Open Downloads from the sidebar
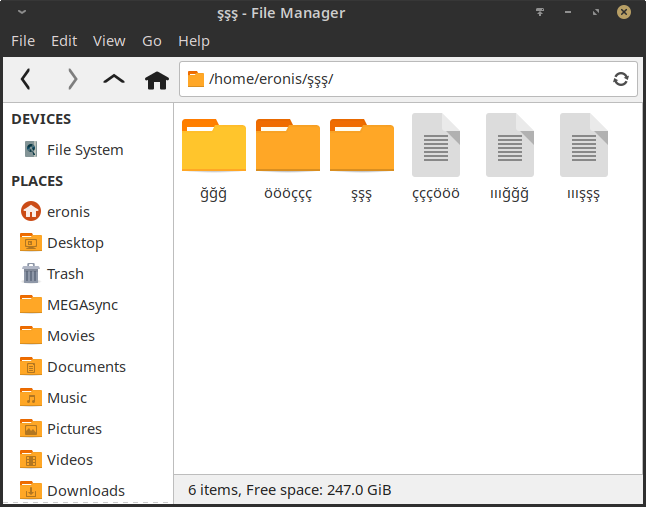 coord(88,490)
